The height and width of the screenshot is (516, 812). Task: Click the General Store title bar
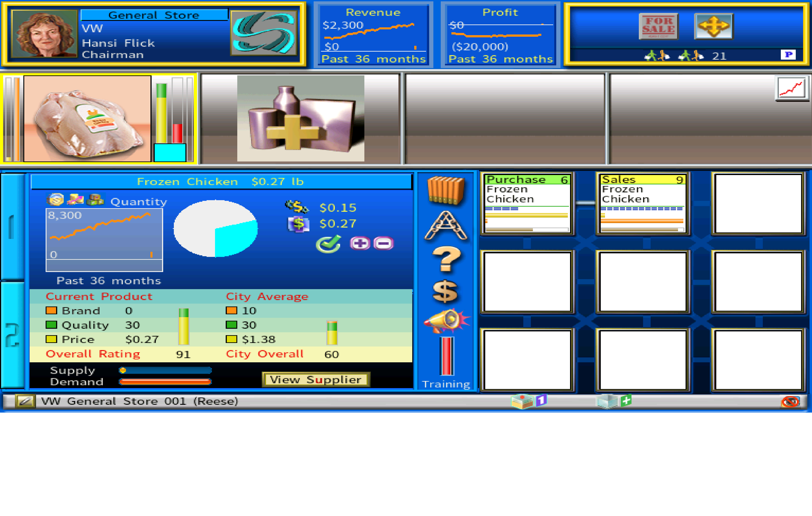click(x=154, y=15)
